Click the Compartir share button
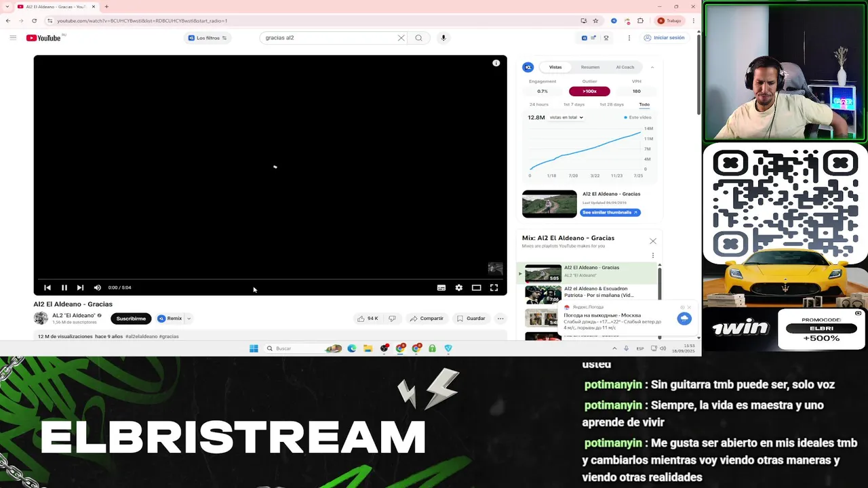 pos(427,319)
